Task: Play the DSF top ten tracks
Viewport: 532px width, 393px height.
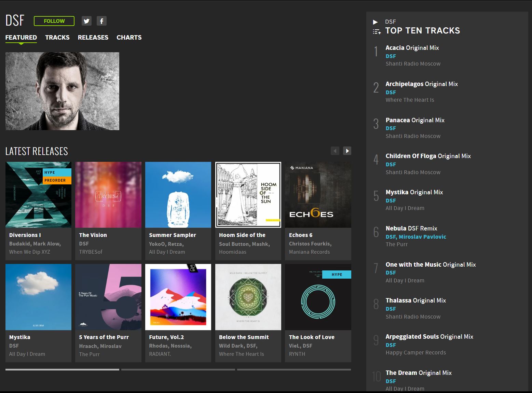Action: [x=375, y=22]
